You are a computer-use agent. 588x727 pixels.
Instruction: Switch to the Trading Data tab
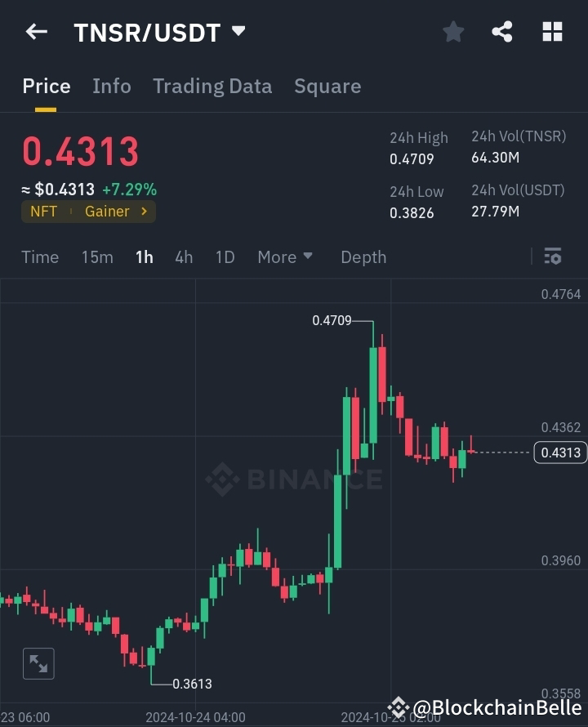coord(212,86)
